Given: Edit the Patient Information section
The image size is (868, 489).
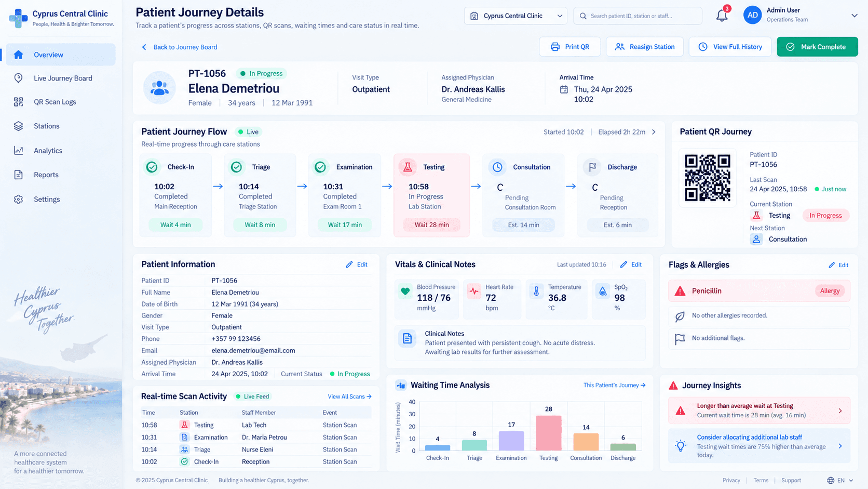Looking at the screenshot, I should (357, 265).
